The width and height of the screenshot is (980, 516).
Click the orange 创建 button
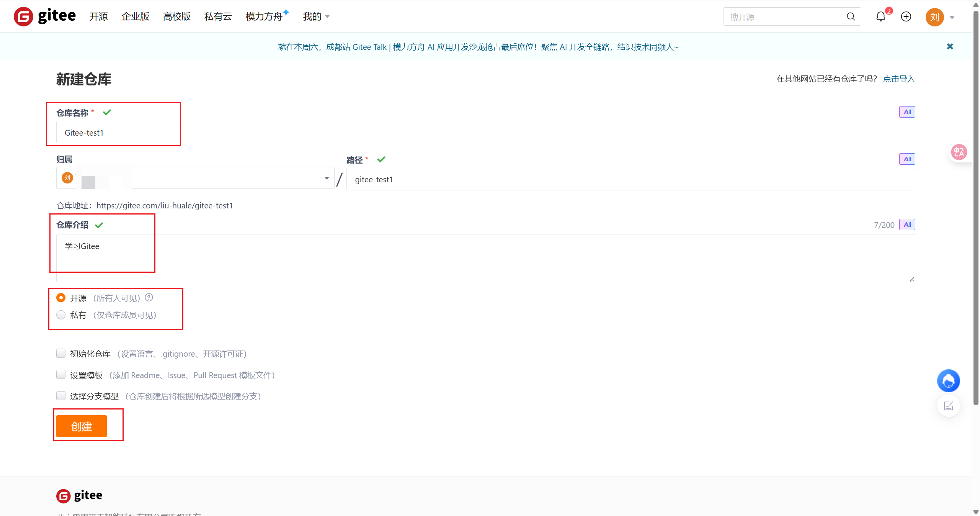(x=82, y=426)
